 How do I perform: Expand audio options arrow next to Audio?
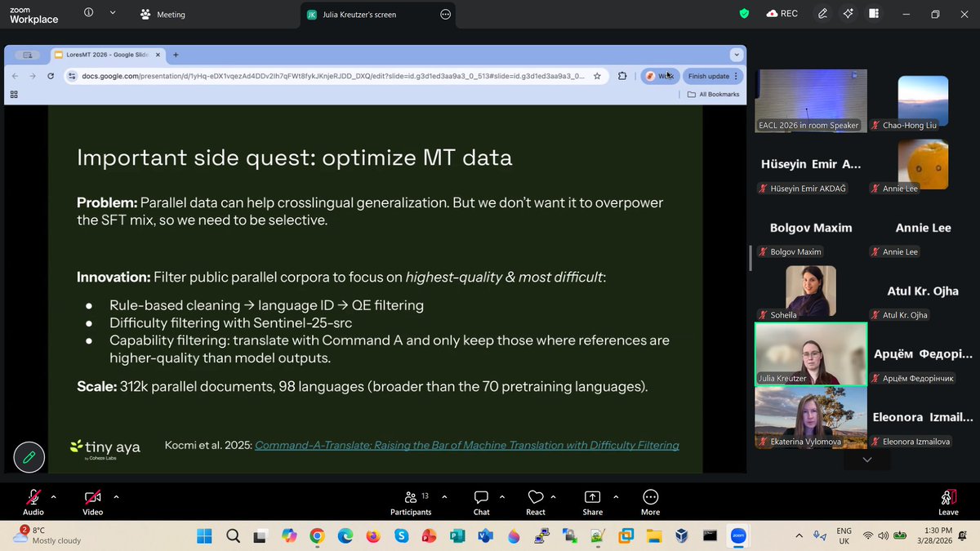54,496
